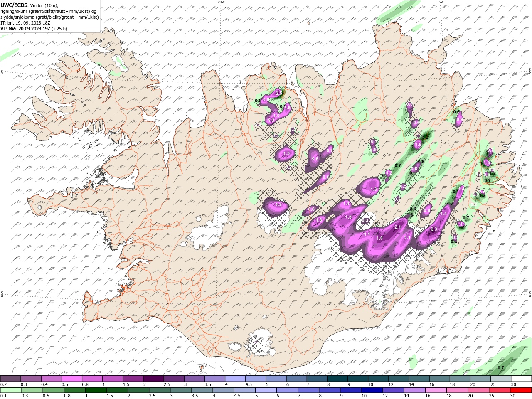Image resolution: width=532 pixels, height=399 pixels.
Task: Pick the pale grey 25 swatch in top legend row
Action: coord(500,379)
